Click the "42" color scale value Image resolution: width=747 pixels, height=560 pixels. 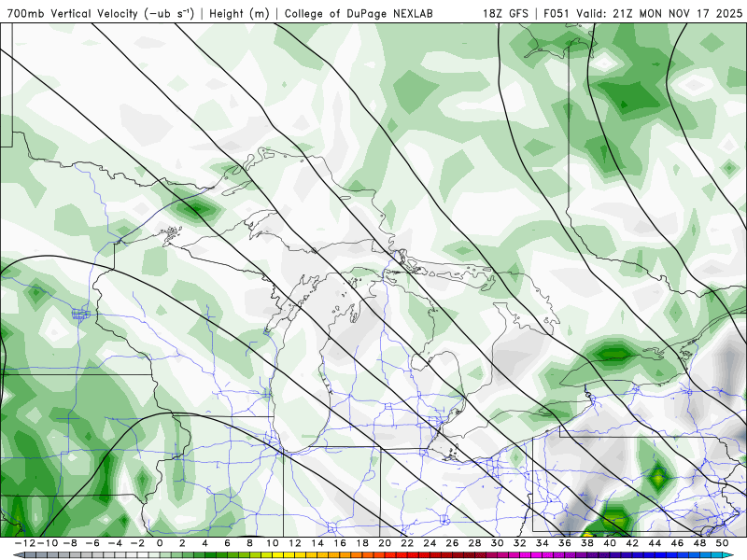point(632,543)
